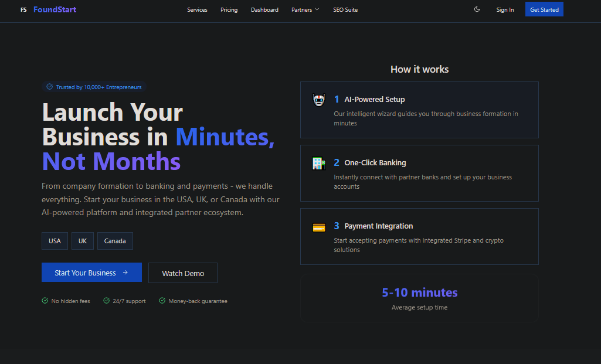The width and height of the screenshot is (601, 364).
Task: Click the checkmark icon beside Money-back guarantee
Action: click(x=161, y=301)
